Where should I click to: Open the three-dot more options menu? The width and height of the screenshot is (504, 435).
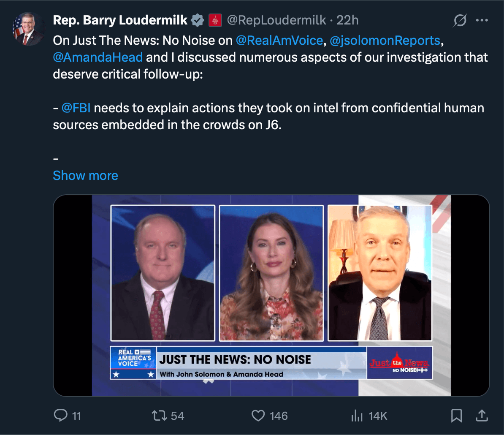[x=482, y=20]
